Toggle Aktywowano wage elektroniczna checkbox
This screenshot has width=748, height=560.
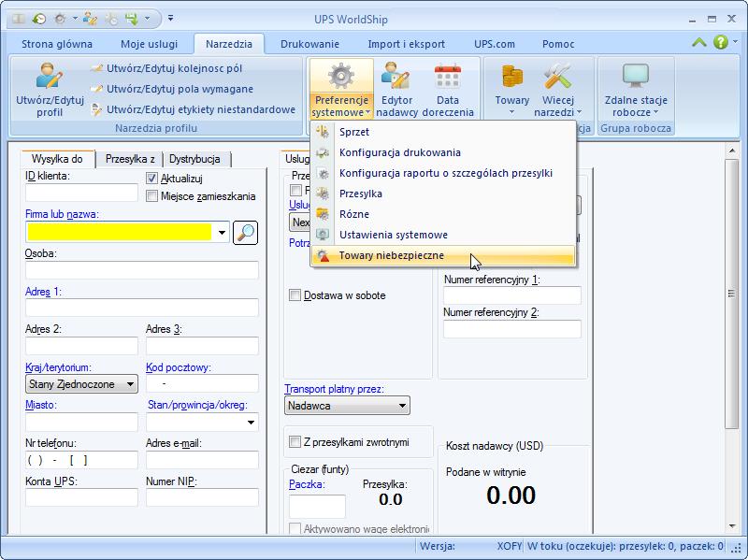point(295,528)
